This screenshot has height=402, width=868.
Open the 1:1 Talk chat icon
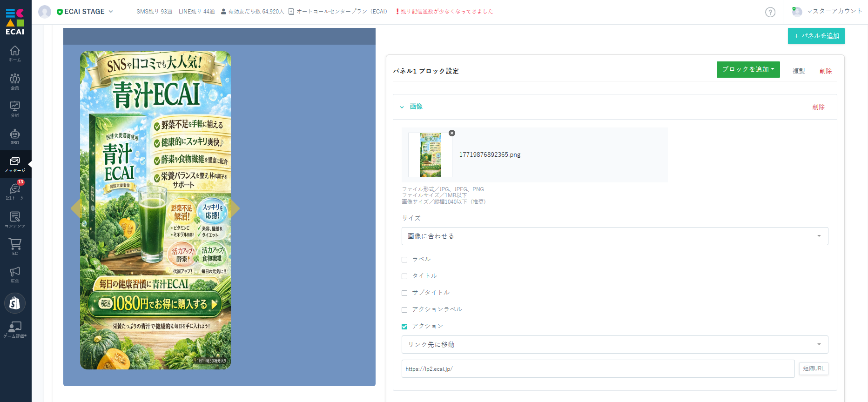point(15,191)
